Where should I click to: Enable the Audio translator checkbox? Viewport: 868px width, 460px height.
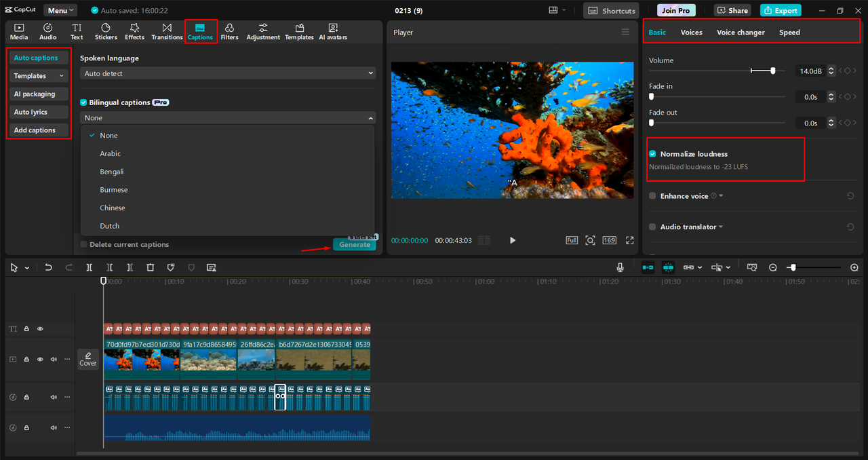tap(653, 227)
